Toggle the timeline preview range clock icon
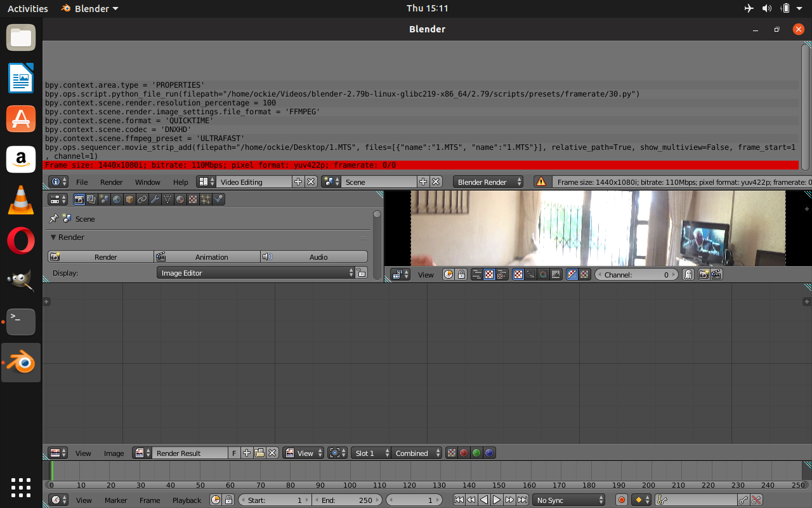The image size is (812, 508). point(216,500)
